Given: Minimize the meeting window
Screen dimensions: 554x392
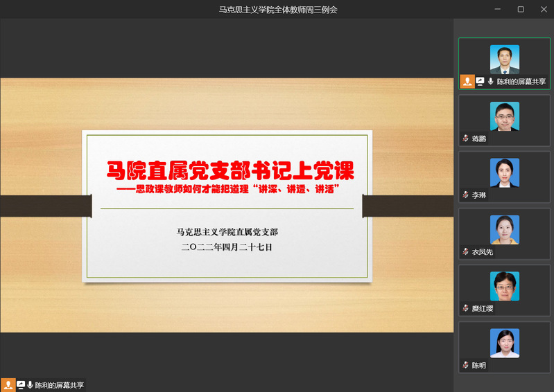Looking at the screenshot, I should click(x=498, y=9).
